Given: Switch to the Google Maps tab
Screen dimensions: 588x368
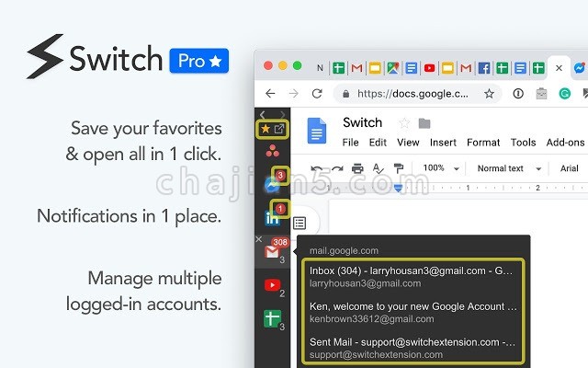Looking at the screenshot, I should 392,68.
